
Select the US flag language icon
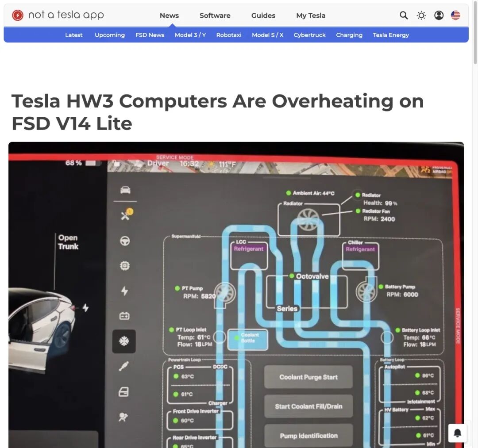pos(455,15)
